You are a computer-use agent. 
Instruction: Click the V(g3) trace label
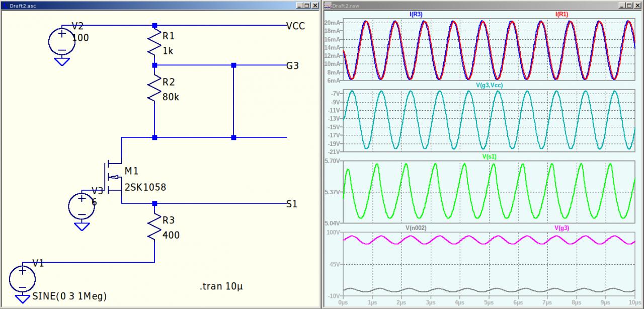(562, 227)
